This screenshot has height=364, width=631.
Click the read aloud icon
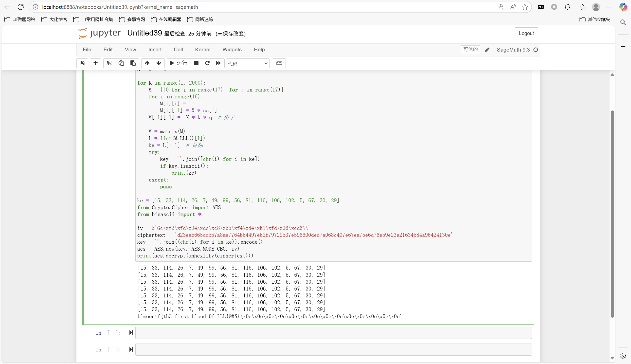coord(513,7)
